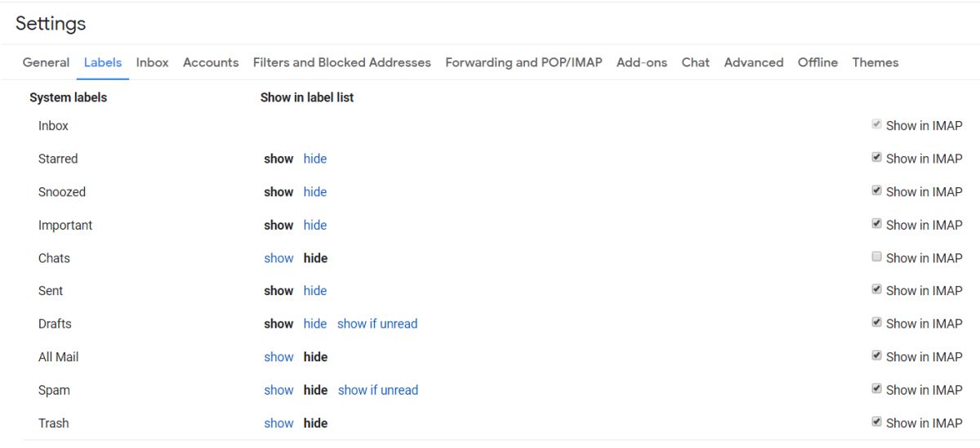Image resolution: width=980 pixels, height=448 pixels.
Task: Hide the Important label
Action: click(x=315, y=226)
